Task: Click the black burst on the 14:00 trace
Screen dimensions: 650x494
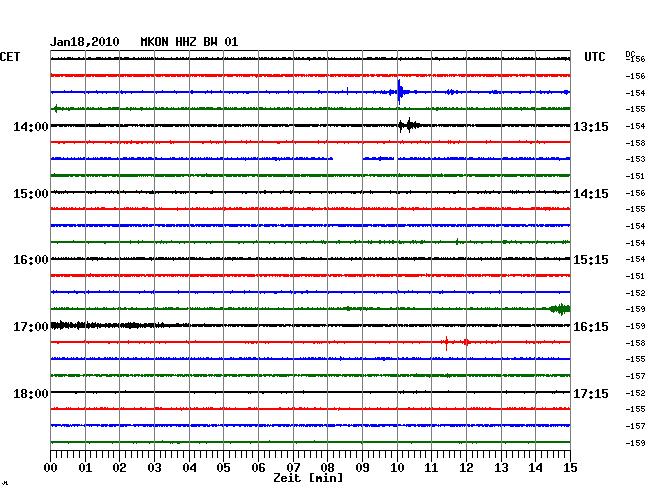Action: 409,125
